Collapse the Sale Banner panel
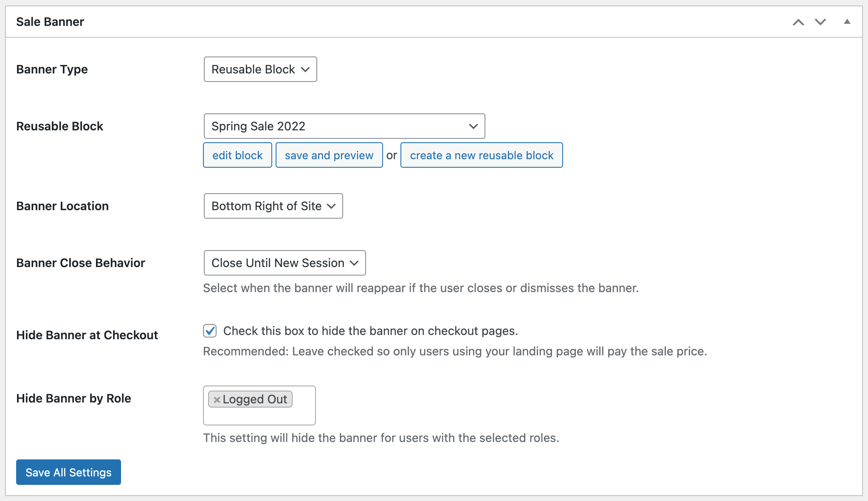868x501 pixels. click(x=847, y=22)
